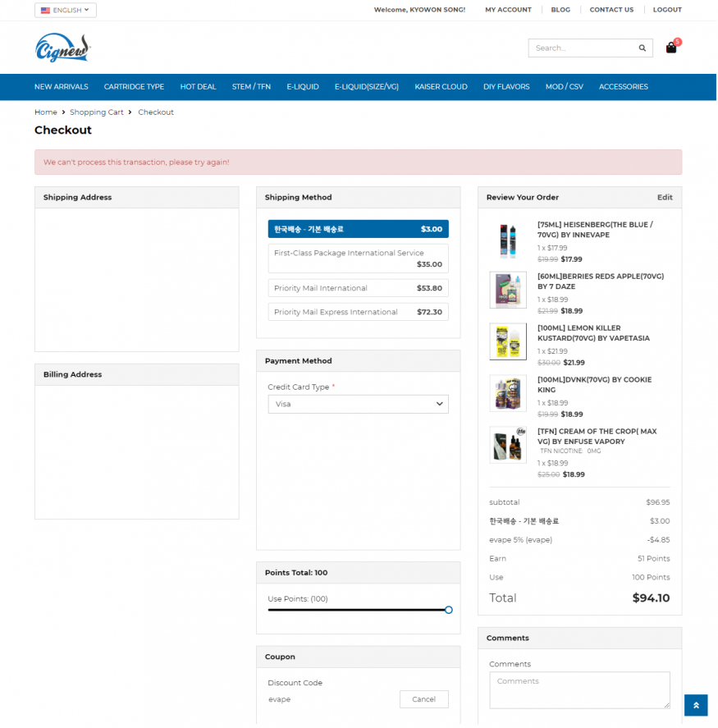This screenshot has height=728, width=718.
Task: Open the Blog link
Action: (x=561, y=10)
